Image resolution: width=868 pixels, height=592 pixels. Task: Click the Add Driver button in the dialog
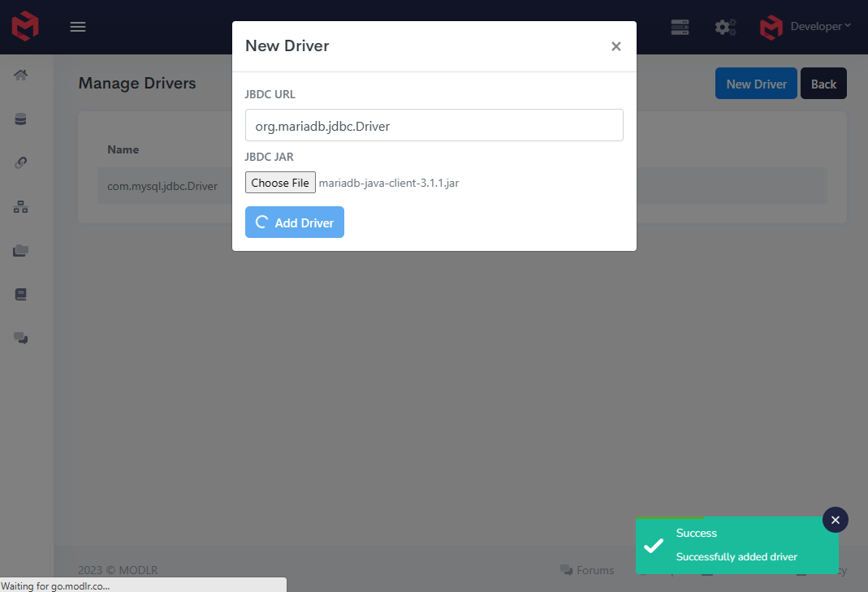[294, 222]
